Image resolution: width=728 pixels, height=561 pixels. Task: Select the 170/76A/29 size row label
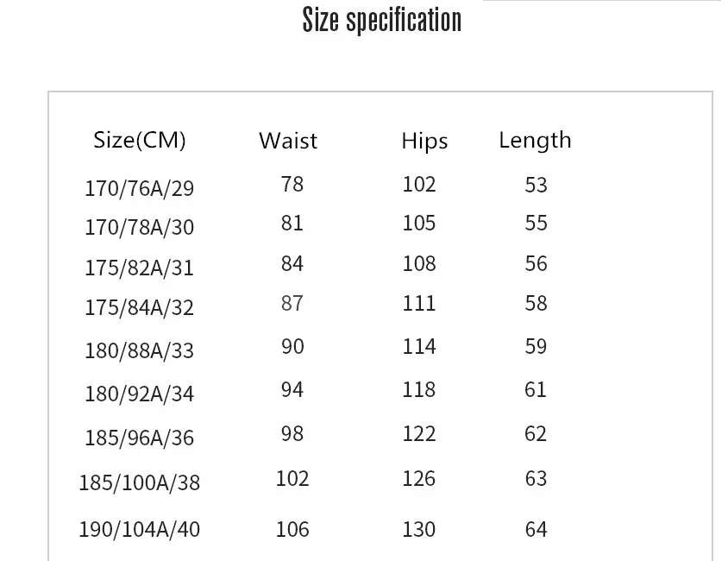pos(139,188)
